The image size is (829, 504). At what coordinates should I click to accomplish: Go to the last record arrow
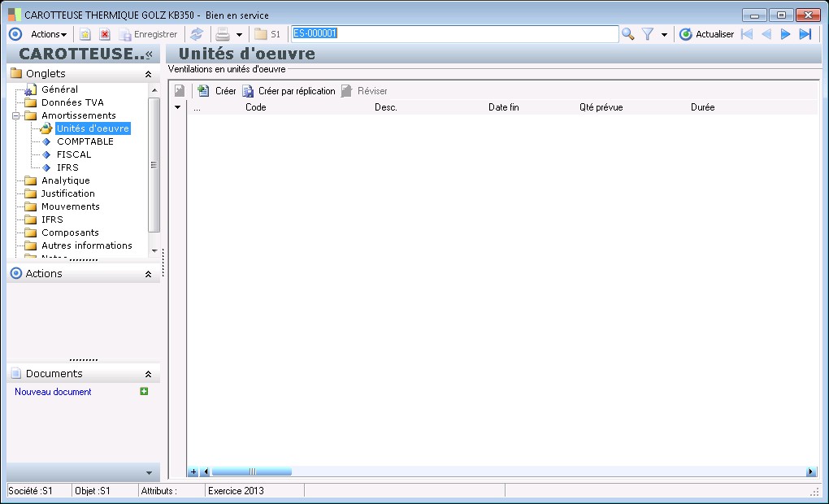805,34
